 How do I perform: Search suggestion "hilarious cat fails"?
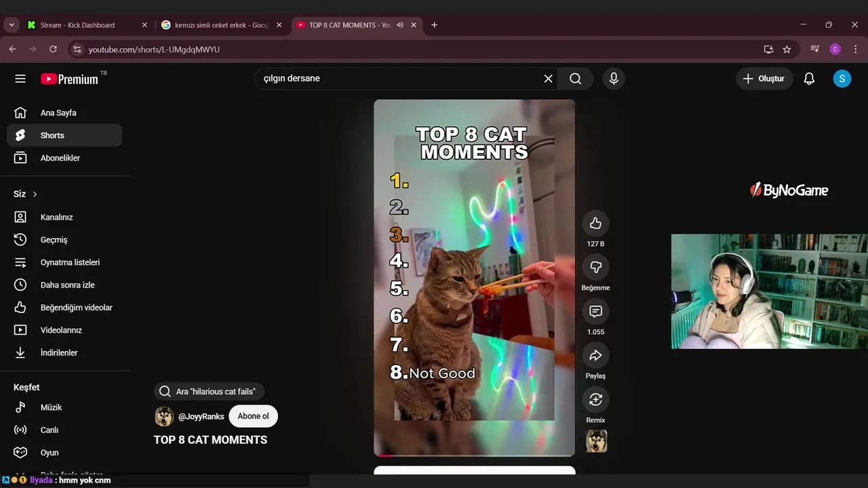click(x=209, y=392)
